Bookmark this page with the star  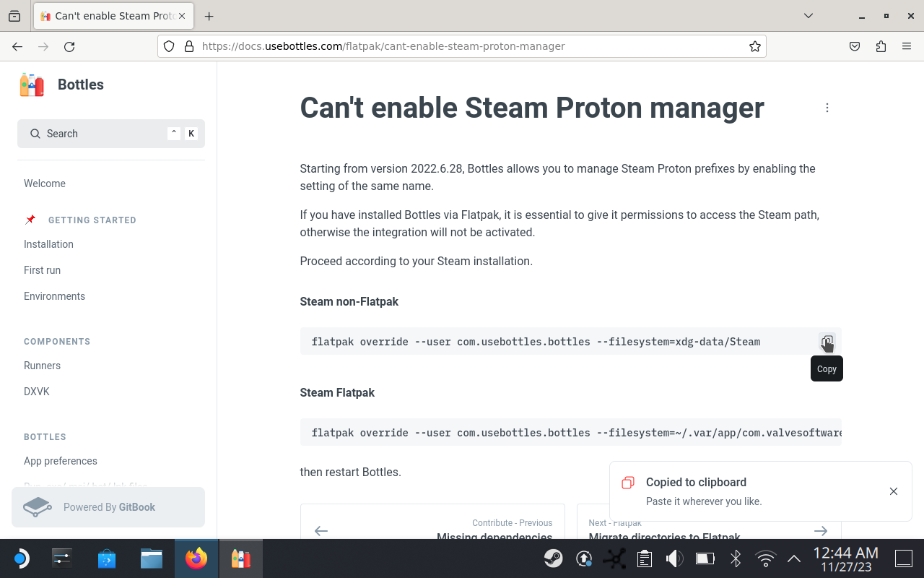click(755, 46)
